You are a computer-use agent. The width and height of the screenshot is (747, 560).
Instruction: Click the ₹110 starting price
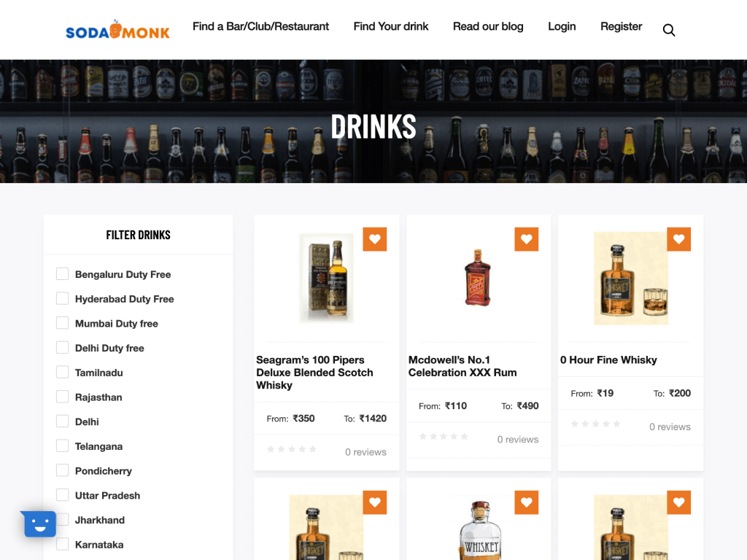456,406
